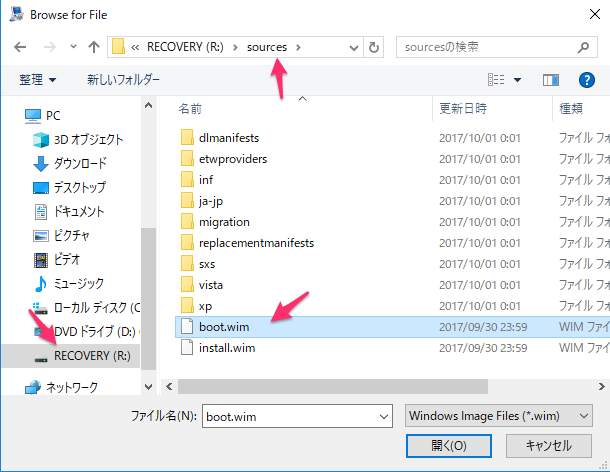Select the vista folder
Viewport: 610px width, 472px height.
(x=211, y=285)
